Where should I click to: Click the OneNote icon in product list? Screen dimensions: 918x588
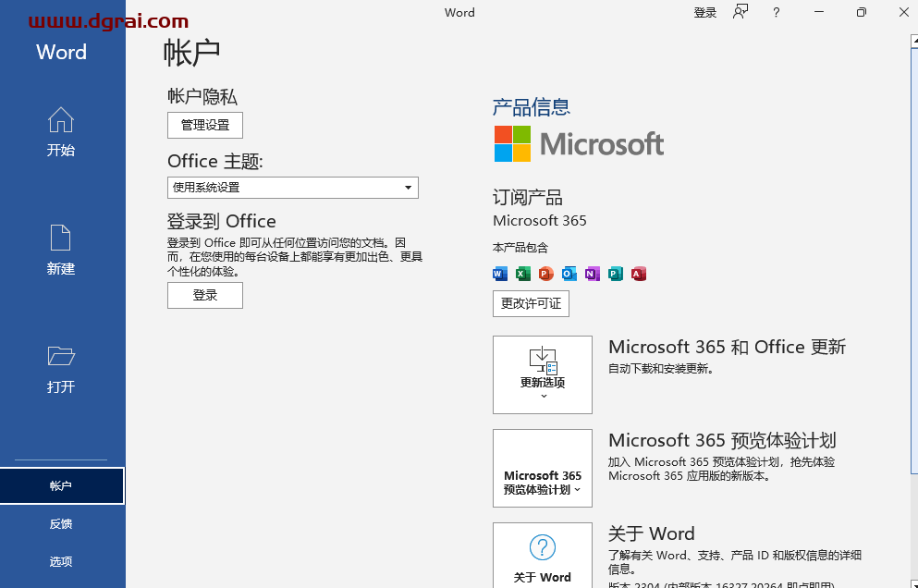point(592,274)
